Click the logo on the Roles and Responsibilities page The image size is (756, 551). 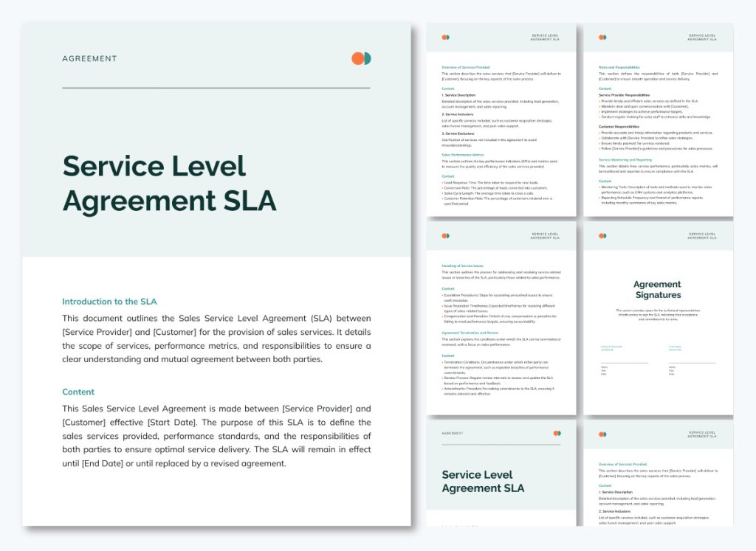(x=602, y=37)
